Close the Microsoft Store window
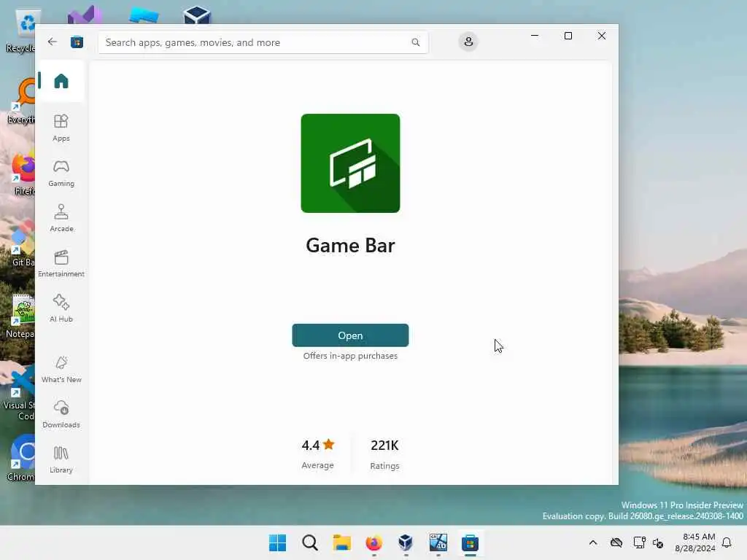747x560 pixels. (x=602, y=36)
